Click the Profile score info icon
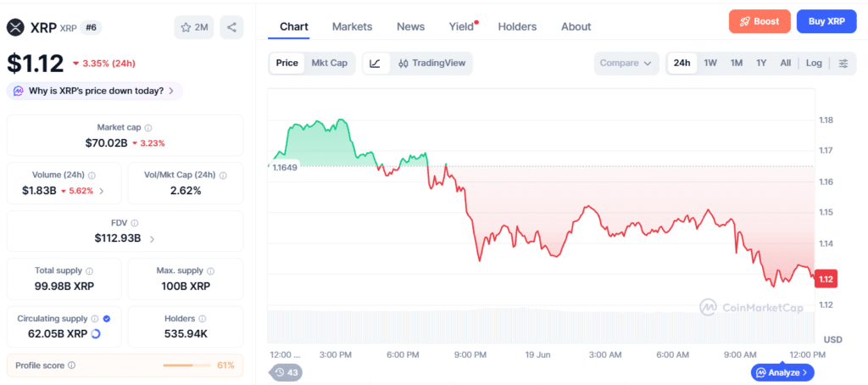 [x=72, y=365]
